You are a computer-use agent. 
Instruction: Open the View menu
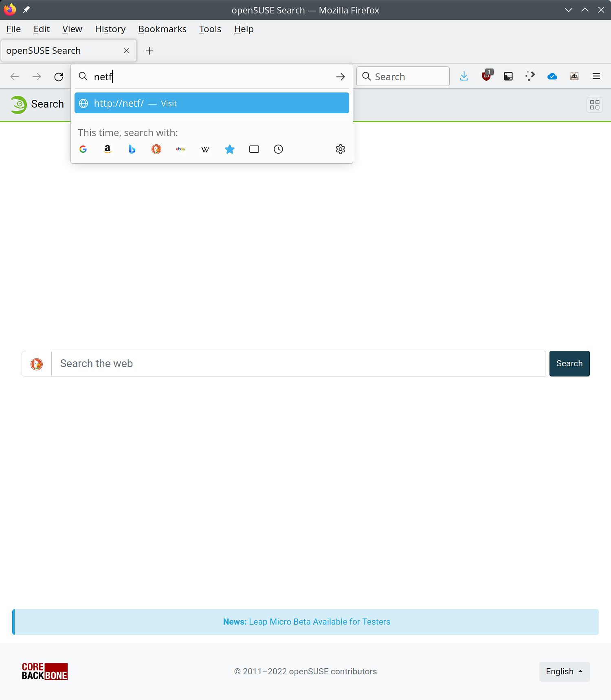coord(72,29)
